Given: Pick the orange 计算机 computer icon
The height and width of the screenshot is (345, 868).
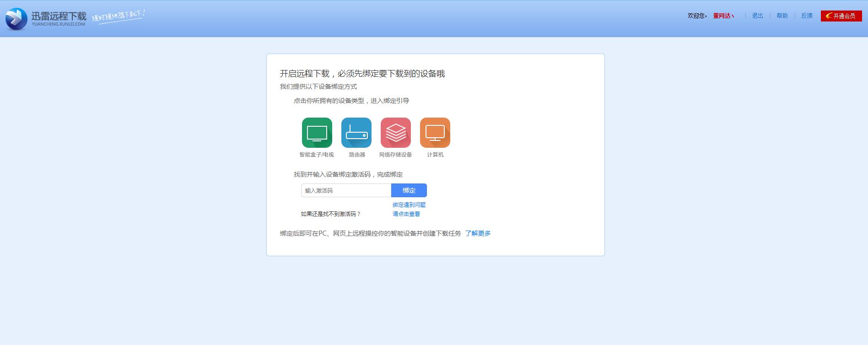Looking at the screenshot, I should pyautogui.click(x=435, y=133).
